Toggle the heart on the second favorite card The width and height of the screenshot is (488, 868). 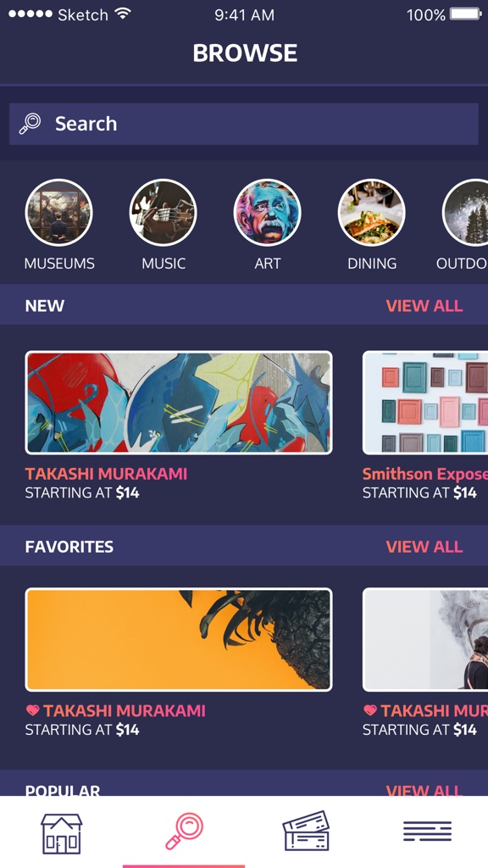coord(370,710)
